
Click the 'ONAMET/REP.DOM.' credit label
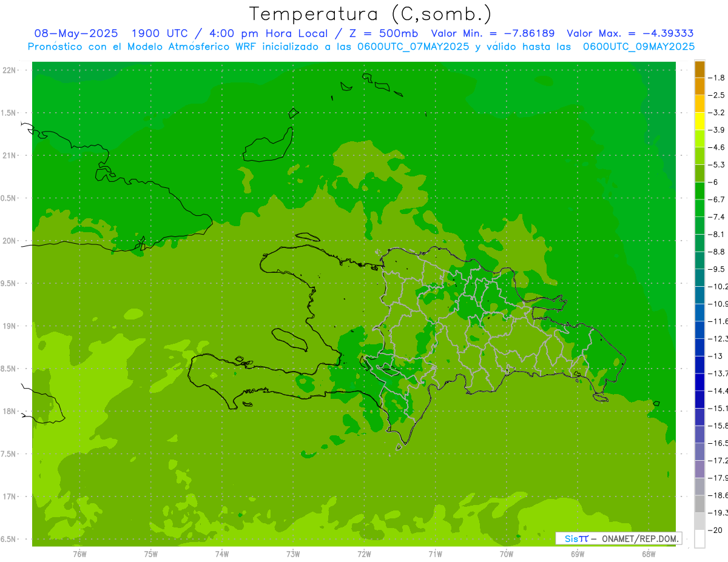pos(641,538)
